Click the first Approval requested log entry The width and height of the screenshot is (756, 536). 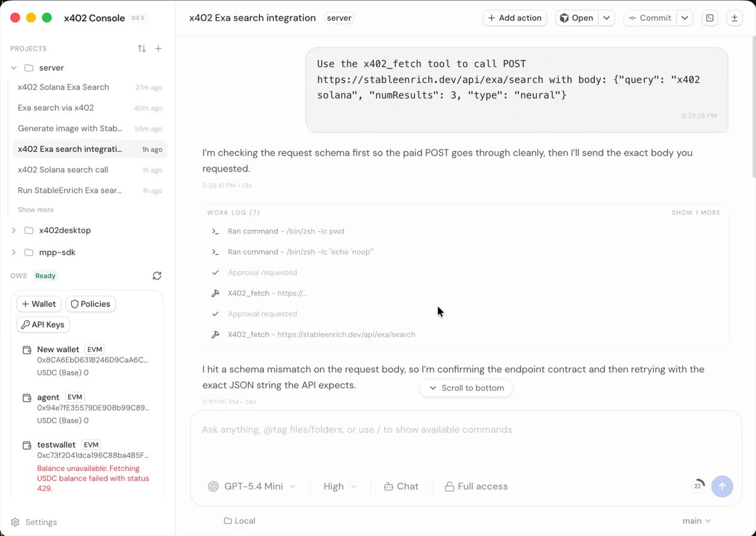(262, 272)
